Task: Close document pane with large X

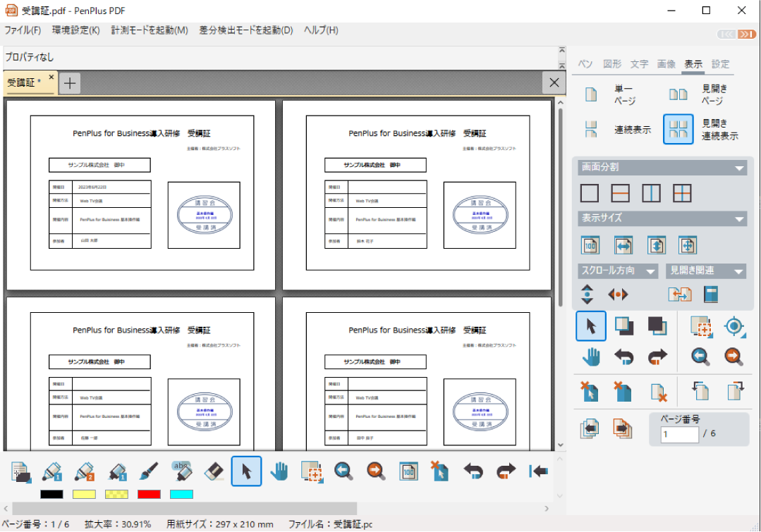Action: 554,83
